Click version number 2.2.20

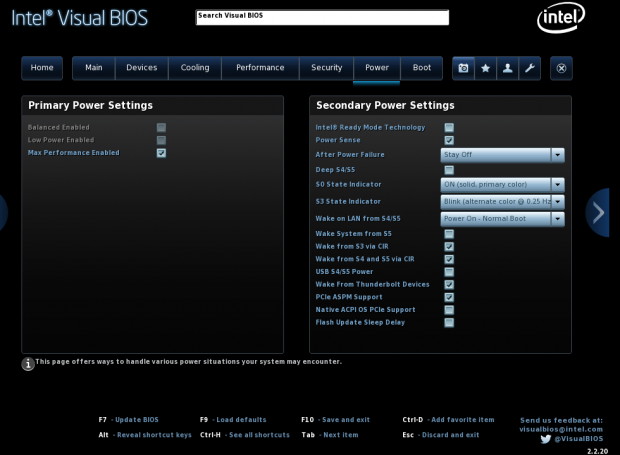click(x=597, y=451)
